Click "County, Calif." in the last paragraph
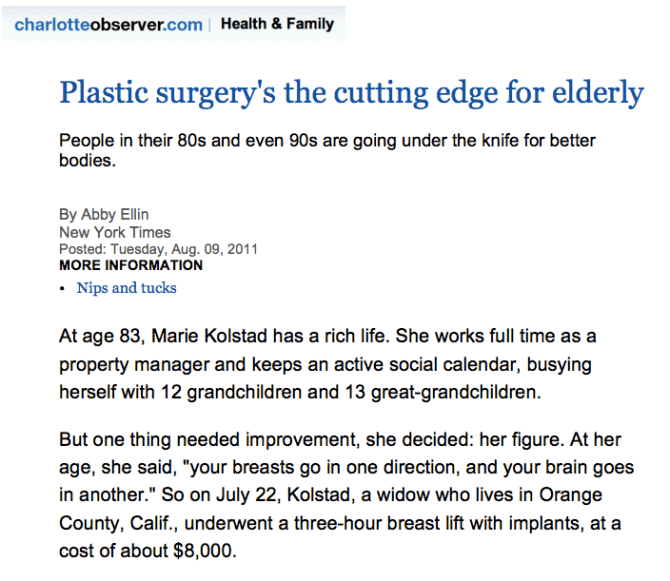The width and height of the screenshot is (670, 581). click(x=118, y=523)
